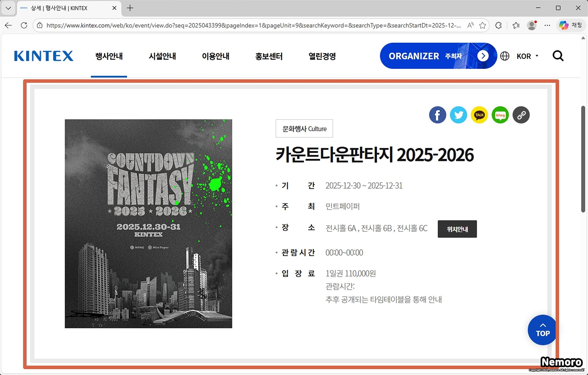Screen dimensions: 588x375
Task: Refresh the browser page
Action: point(24,25)
